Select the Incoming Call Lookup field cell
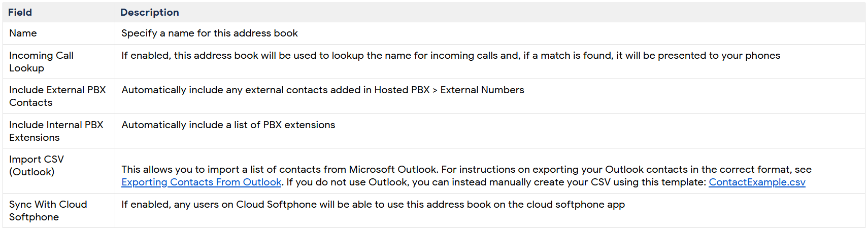 pyautogui.click(x=59, y=62)
